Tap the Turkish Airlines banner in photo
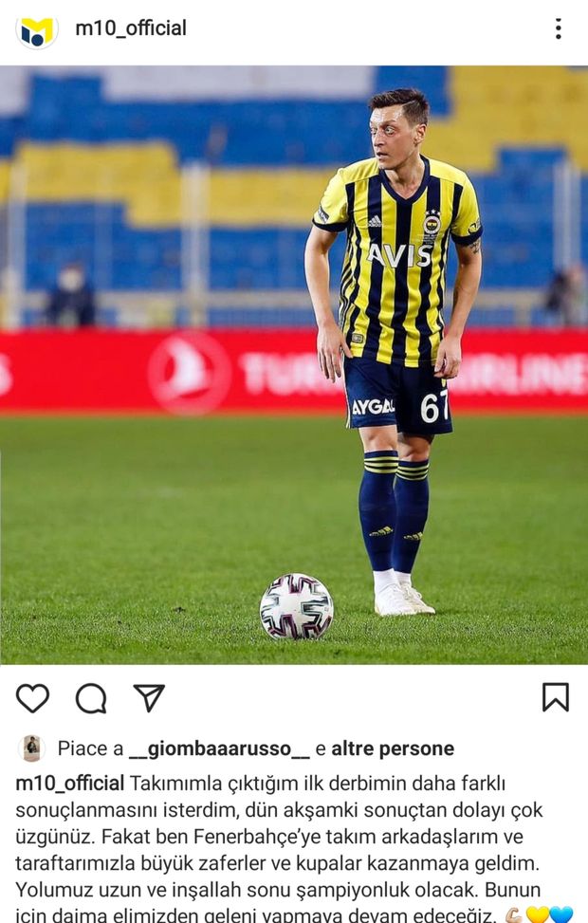 [x=294, y=371]
